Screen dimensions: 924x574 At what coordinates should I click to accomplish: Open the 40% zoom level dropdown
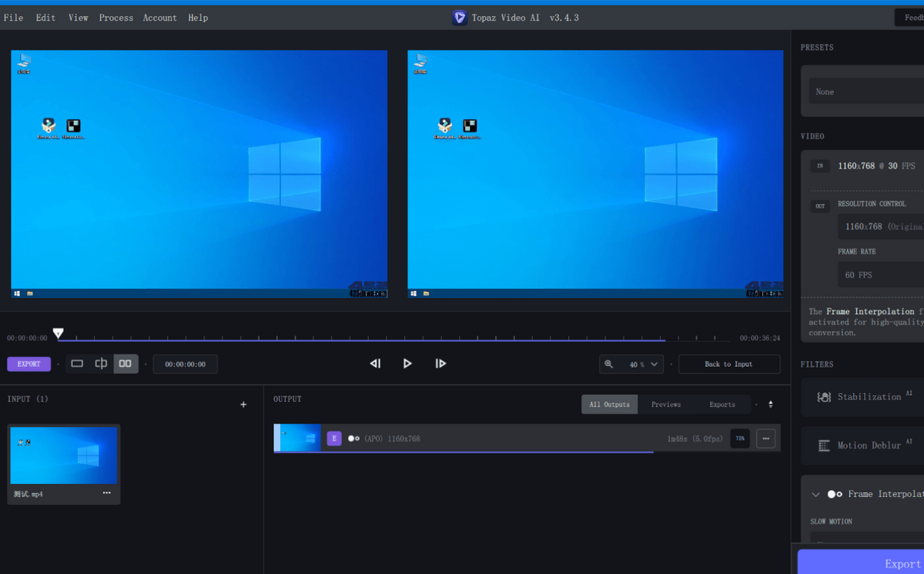coord(631,364)
